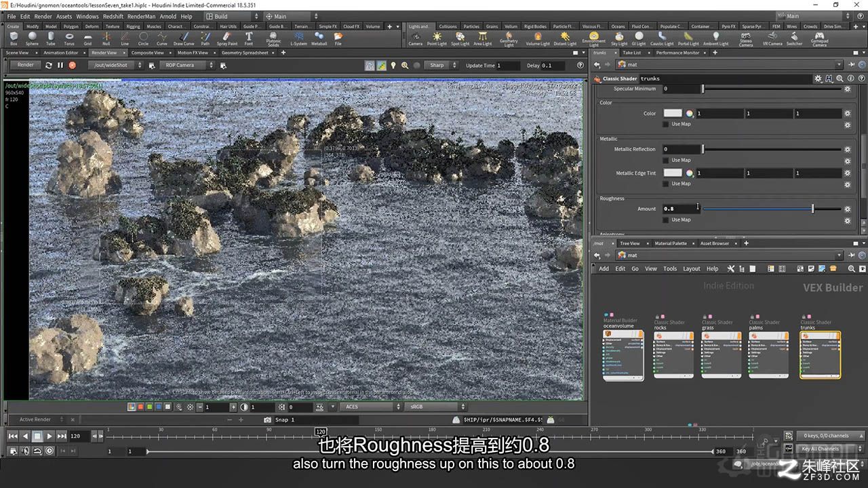This screenshot has height=488, width=868.
Task: Switch to the Performance Monitor tab
Action: click(677, 52)
